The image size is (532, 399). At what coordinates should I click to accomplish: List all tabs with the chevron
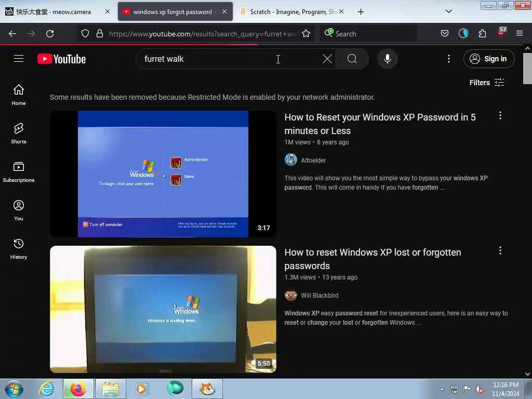tap(448, 11)
